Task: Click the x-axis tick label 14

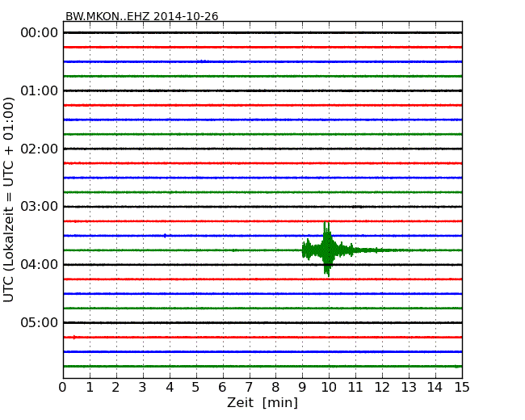Action: [x=435, y=388]
